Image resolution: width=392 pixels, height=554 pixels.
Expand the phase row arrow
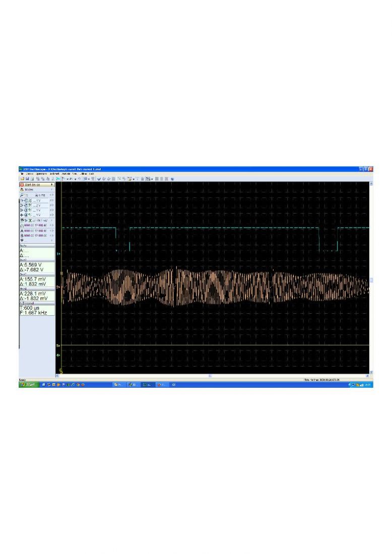pyautogui.click(x=52, y=240)
